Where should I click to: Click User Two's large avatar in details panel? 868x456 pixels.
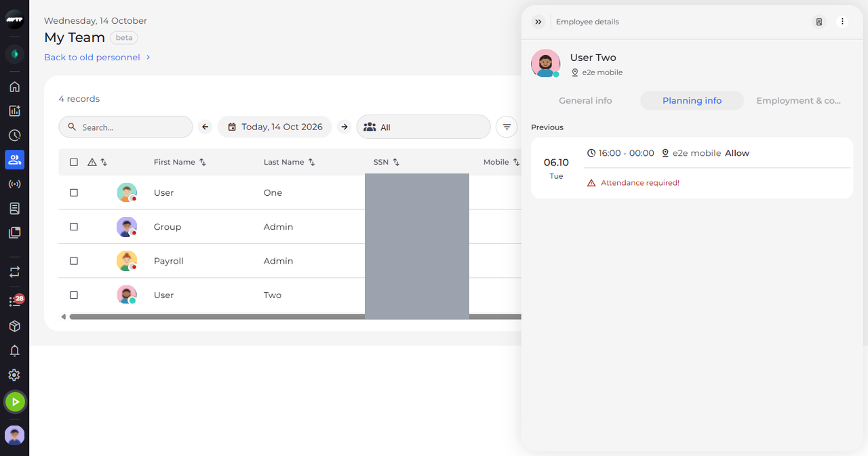pos(545,64)
